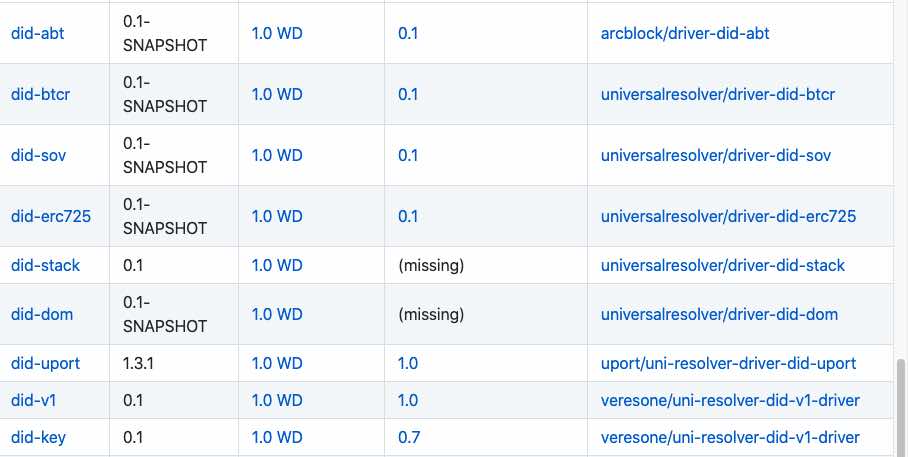Click the did-dom method link

click(42, 314)
